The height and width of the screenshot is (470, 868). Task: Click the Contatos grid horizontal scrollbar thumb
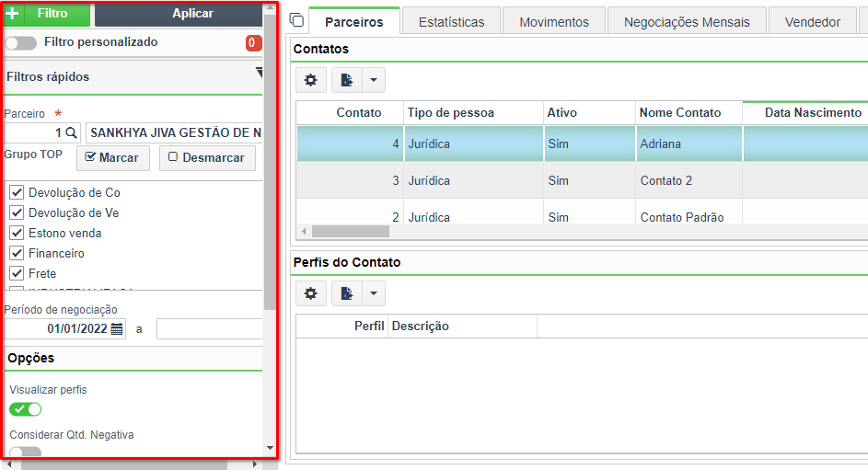[x=351, y=231]
